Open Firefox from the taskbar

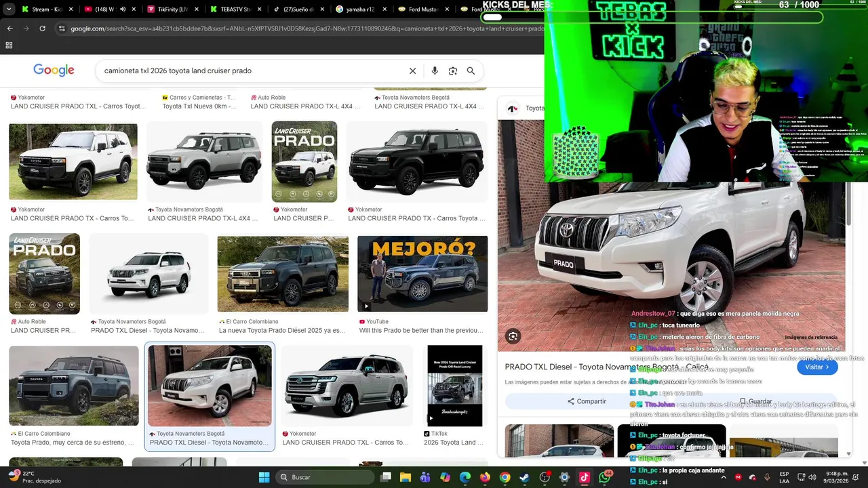(x=485, y=477)
